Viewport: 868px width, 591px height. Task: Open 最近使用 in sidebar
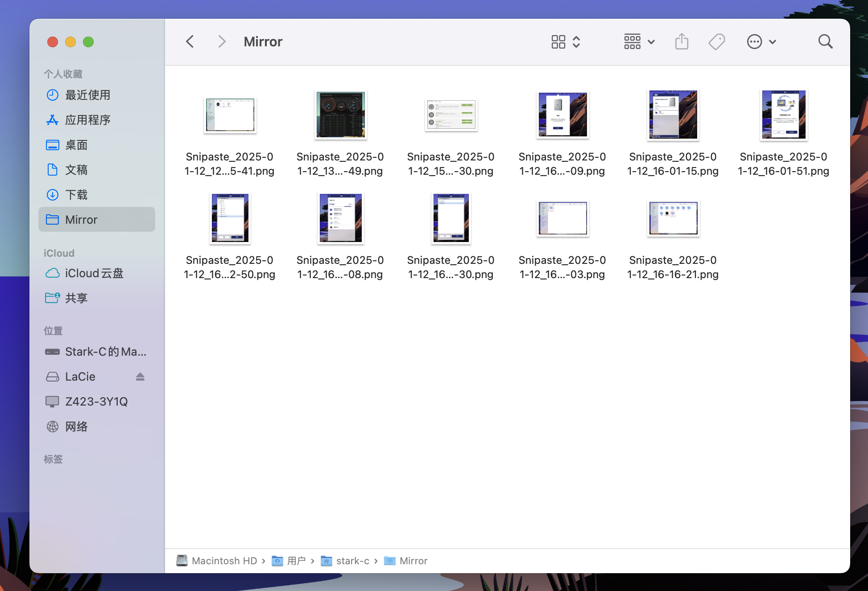87,95
